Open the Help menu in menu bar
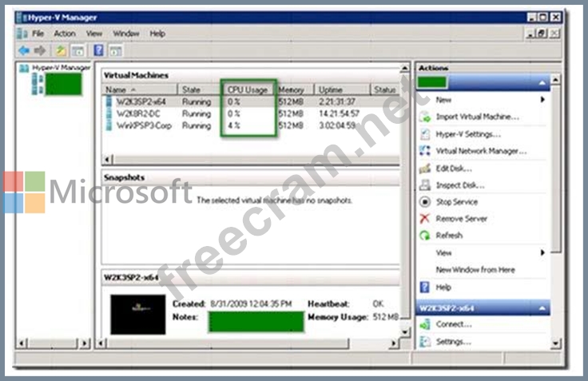This screenshot has width=588, height=381. pyautogui.click(x=157, y=34)
